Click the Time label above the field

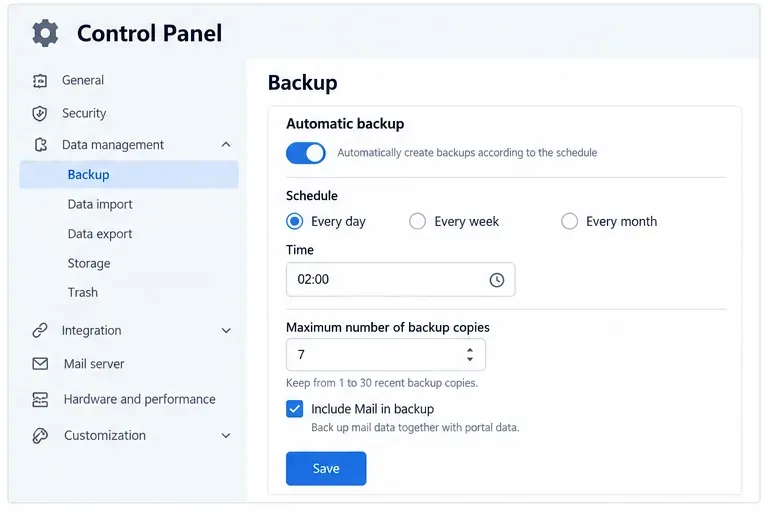tap(300, 250)
